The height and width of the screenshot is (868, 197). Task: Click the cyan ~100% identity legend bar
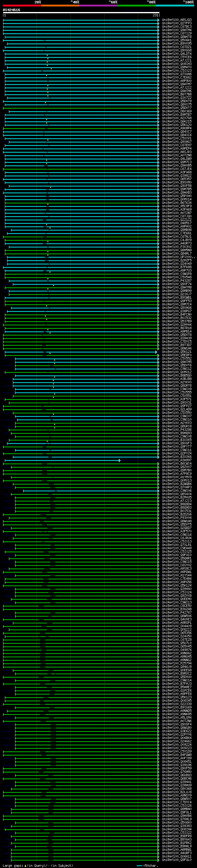(x=175, y=6)
